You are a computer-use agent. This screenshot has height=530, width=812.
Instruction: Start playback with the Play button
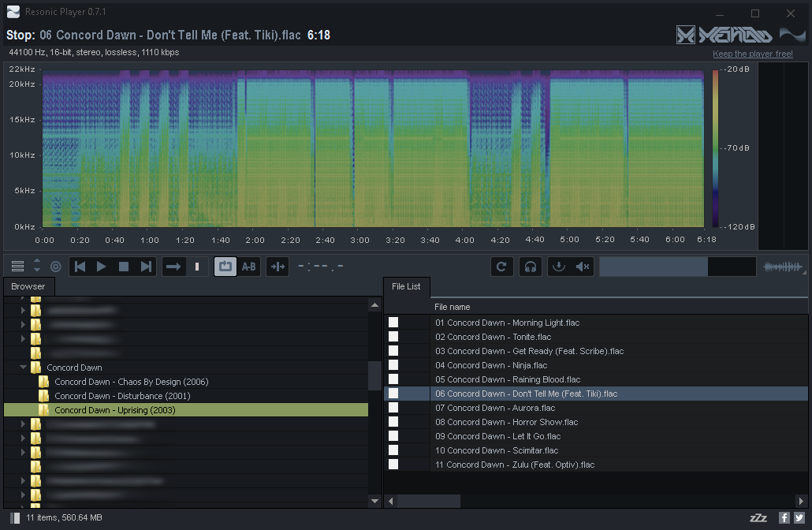[x=102, y=267]
